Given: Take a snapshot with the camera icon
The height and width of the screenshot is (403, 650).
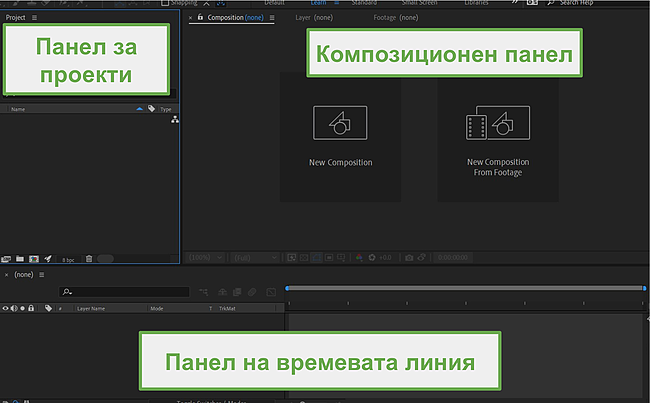Looking at the screenshot, I should coord(409,257).
